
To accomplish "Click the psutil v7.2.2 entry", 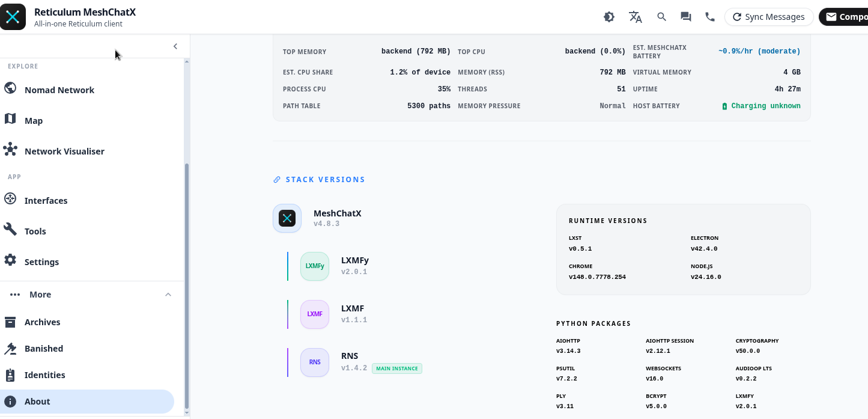I will [x=566, y=373].
